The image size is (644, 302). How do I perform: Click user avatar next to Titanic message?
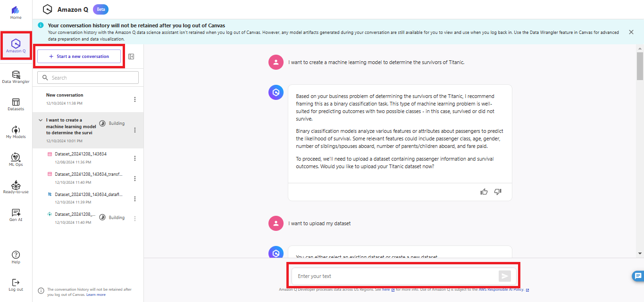(x=276, y=62)
